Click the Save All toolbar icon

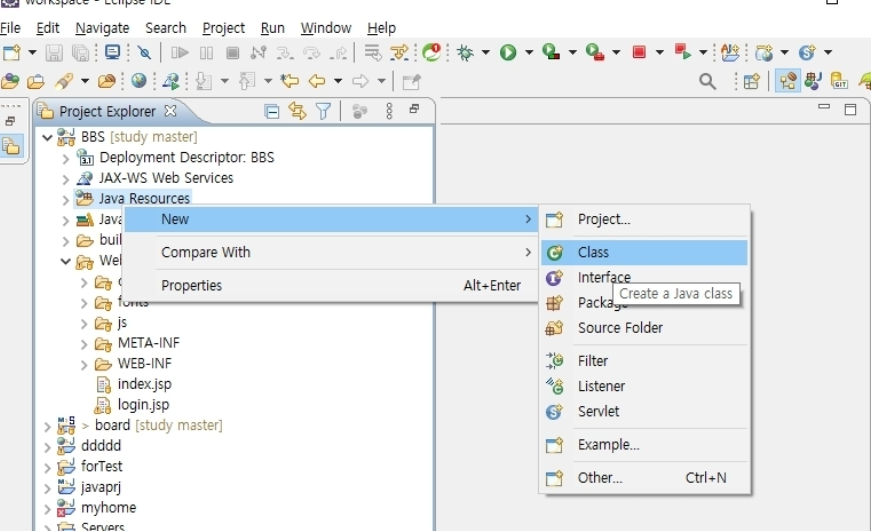point(81,53)
